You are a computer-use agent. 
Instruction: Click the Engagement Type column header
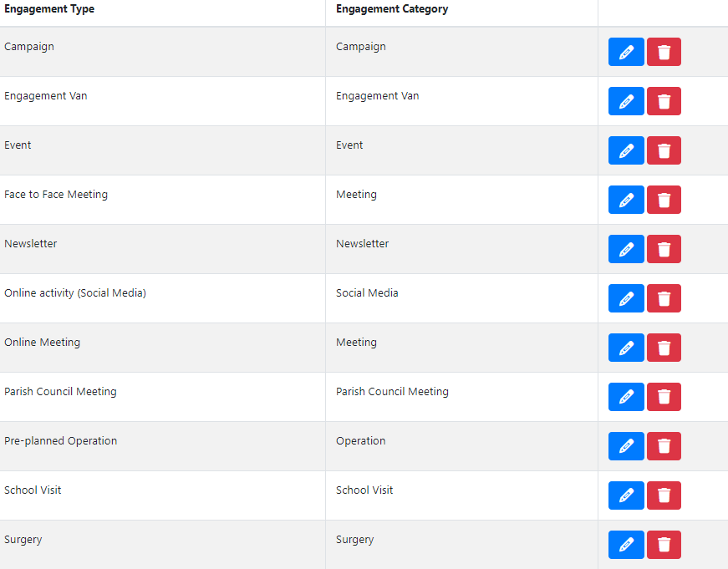click(49, 9)
